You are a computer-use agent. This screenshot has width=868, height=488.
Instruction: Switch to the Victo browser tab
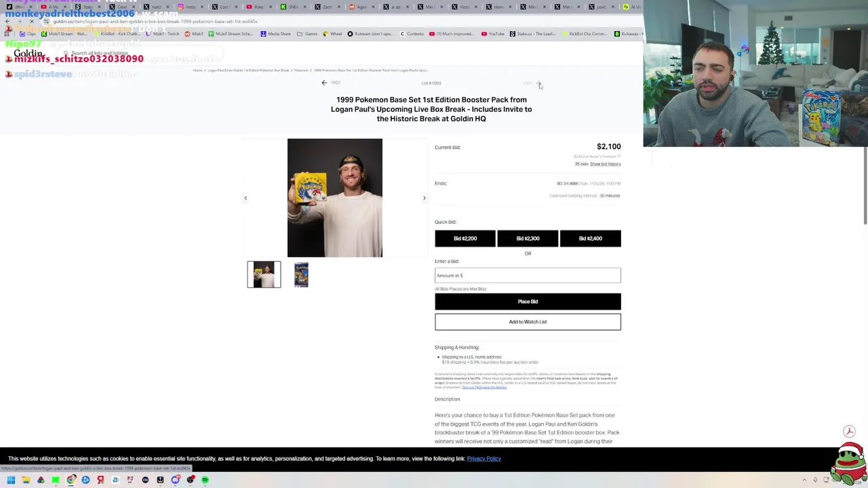463,7
